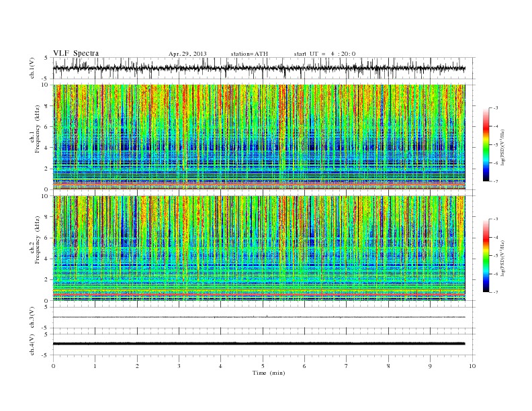Click the 'ch.3(V)' axis label
The image size is (532, 411).
tap(32, 317)
